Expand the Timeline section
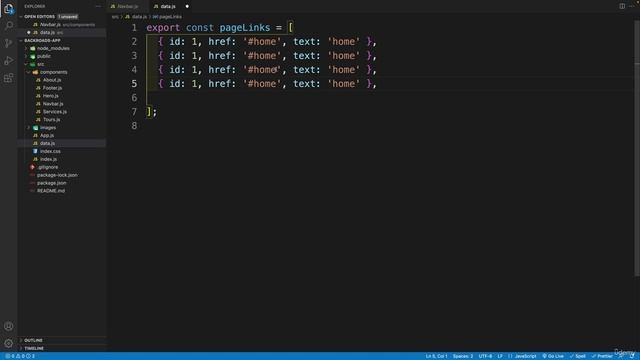This screenshot has width=640, height=360. (x=34, y=349)
